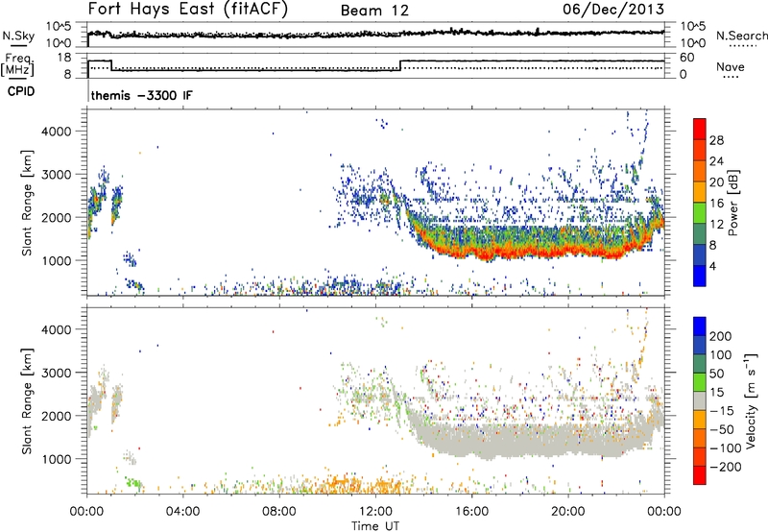Click the 'themis -3300 IF' mode text
This screenshot has height=532, width=768.
click(142, 95)
